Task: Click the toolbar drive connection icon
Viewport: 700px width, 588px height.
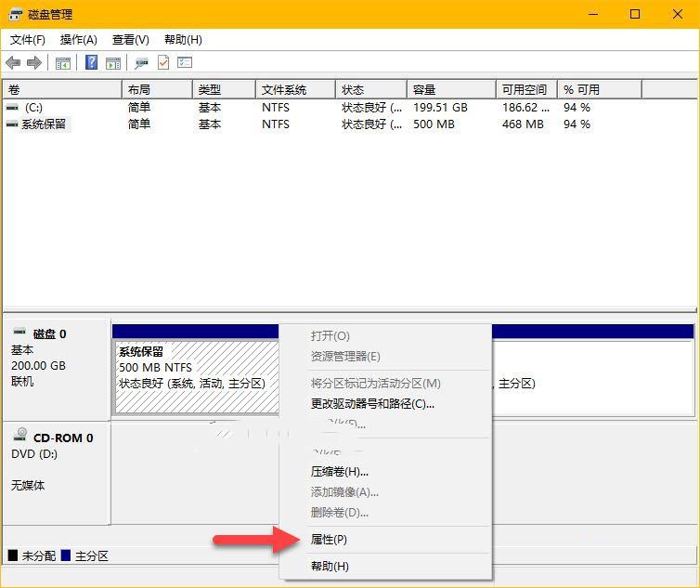Action: pyautogui.click(x=141, y=63)
